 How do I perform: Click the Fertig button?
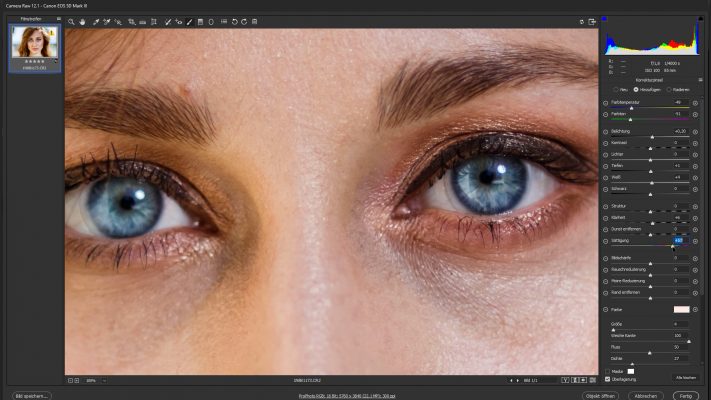(685, 395)
